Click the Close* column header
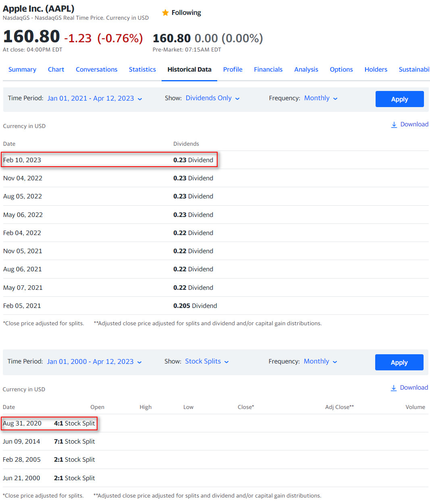This screenshot has width=430, height=504. [x=246, y=407]
